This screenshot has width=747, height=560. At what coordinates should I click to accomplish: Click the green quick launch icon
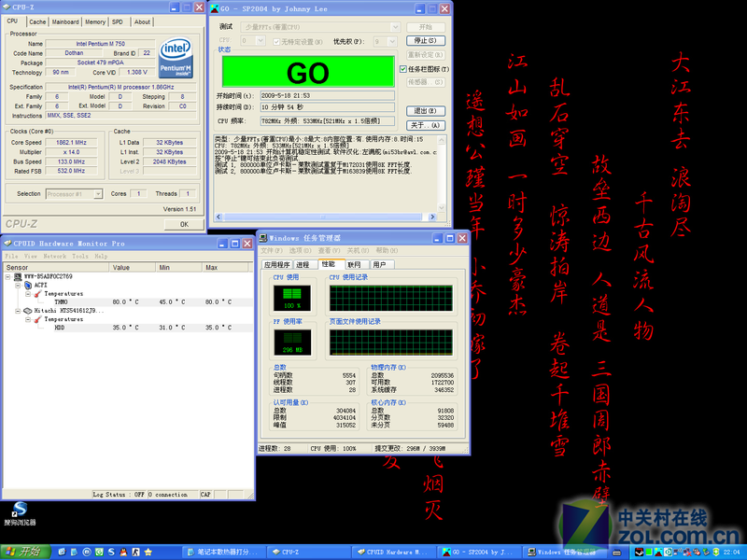(x=99, y=552)
